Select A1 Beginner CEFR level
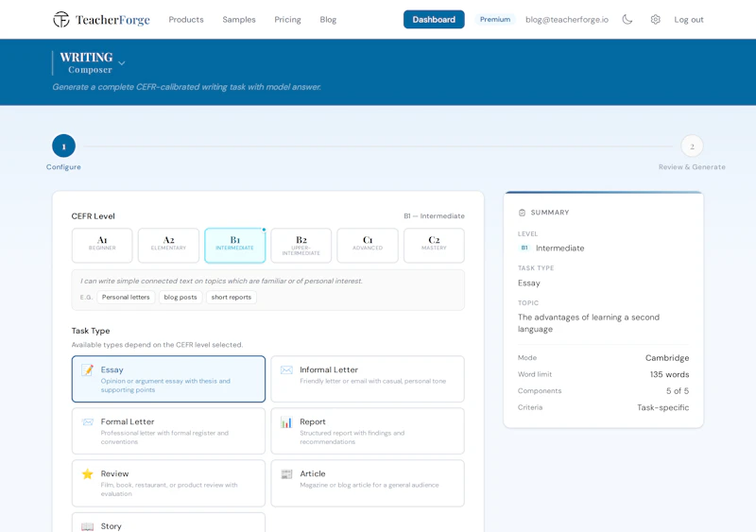Image resolution: width=756 pixels, height=532 pixels. pos(102,246)
